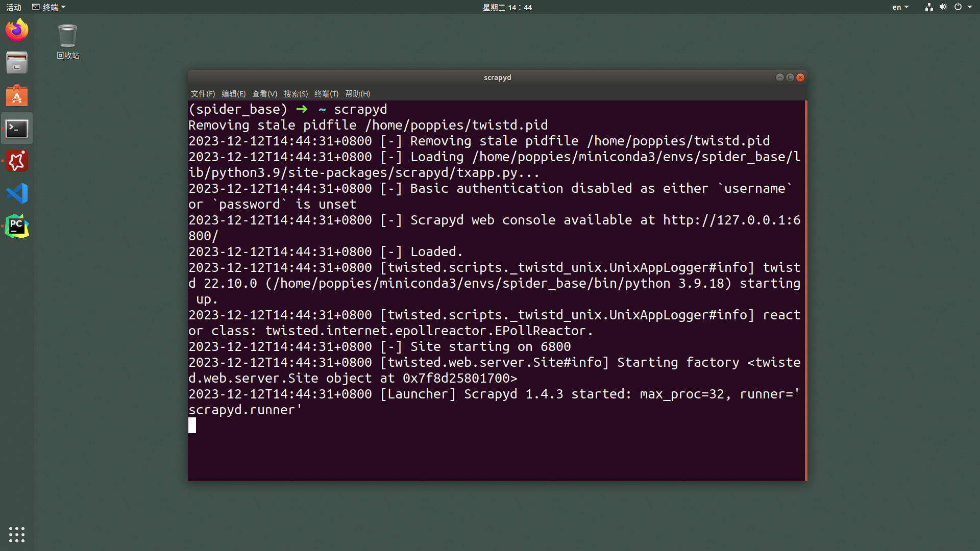Screen dimensions: 980x551
Task: Click 'twisted.internet.epollreactor.EPollReactor.' text
Action: pos(429,331)
